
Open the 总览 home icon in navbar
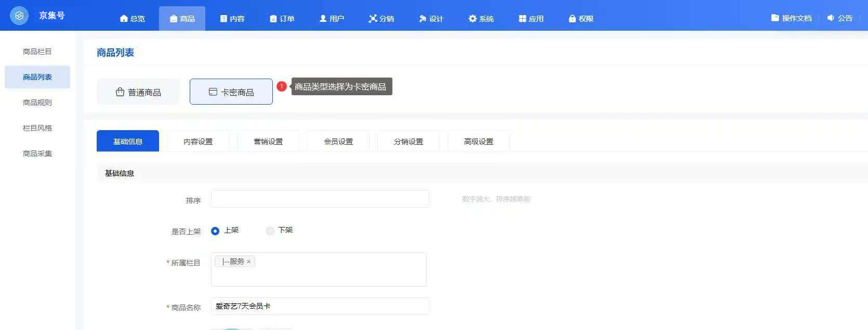pos(124,19)
